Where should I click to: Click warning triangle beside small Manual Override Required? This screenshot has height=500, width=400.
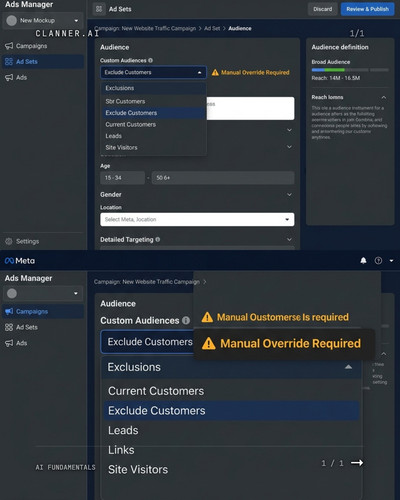click(x=215, y=72)
